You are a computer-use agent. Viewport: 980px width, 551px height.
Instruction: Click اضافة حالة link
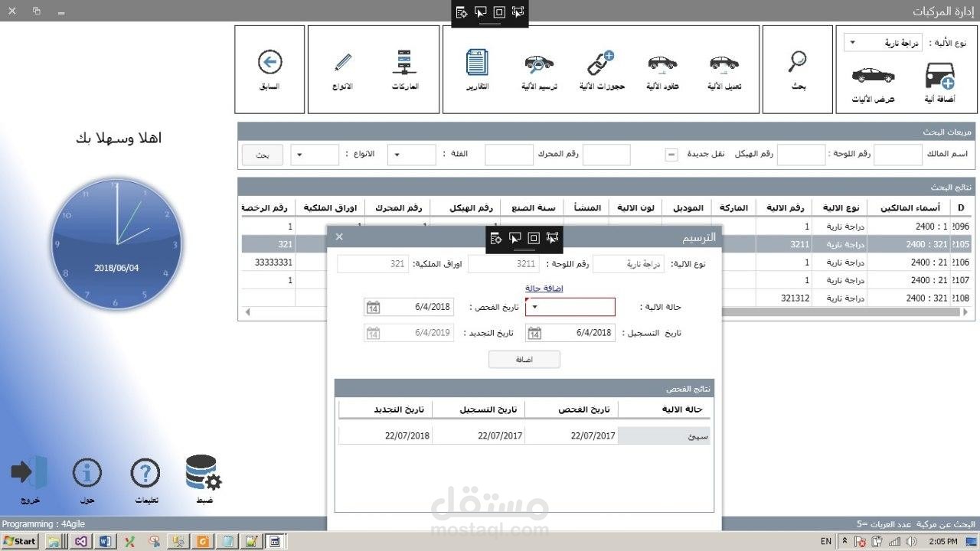click(x=544, y=289)
